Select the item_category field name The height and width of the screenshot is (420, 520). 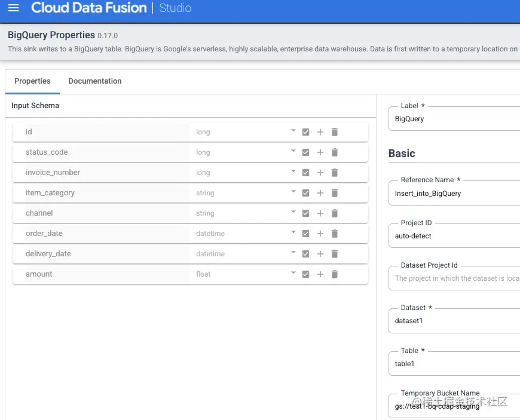(50, 193)
